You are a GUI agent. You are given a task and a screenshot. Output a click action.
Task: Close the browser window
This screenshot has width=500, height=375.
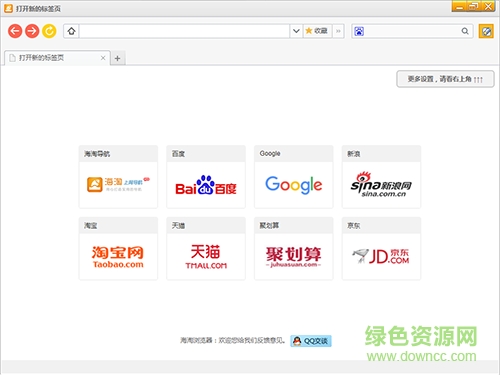coord(488,6)
